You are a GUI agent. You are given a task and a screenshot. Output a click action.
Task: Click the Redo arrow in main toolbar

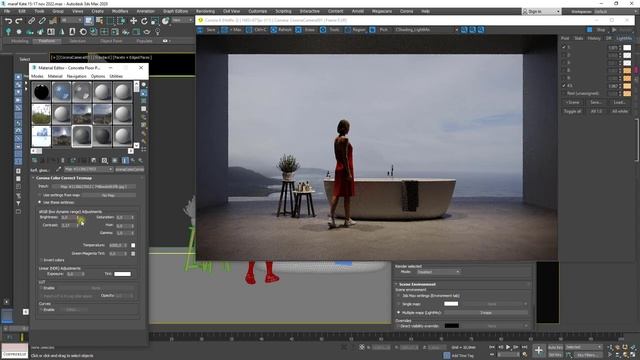[x=19, y=21]
